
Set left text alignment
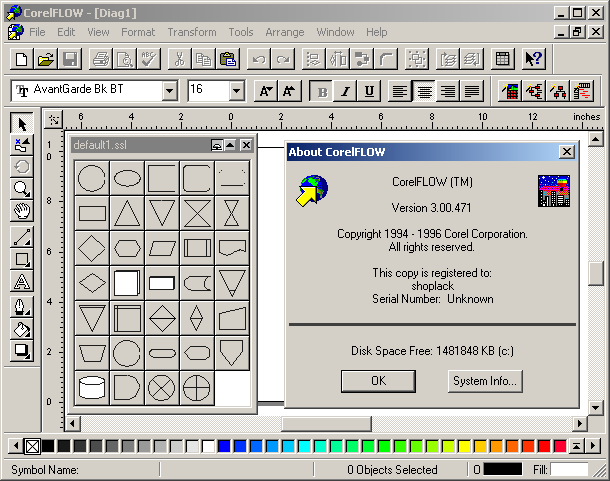[x=400, y=92]
